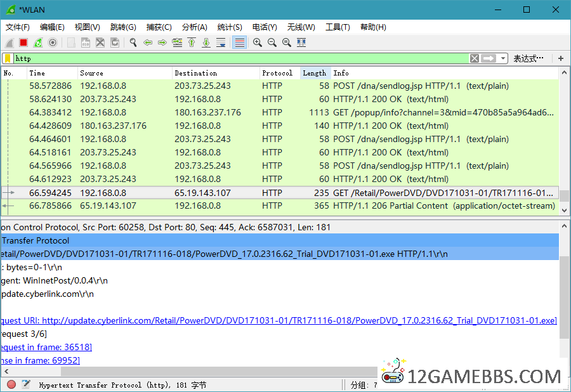
Task: Open the display filter history dropdown
Action: coord(503,58)
